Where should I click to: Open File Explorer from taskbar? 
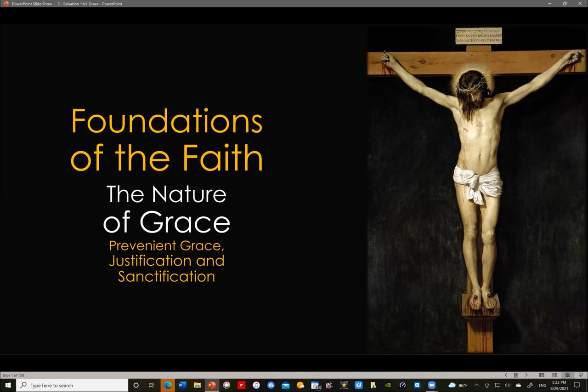click(x=197, y=385)
